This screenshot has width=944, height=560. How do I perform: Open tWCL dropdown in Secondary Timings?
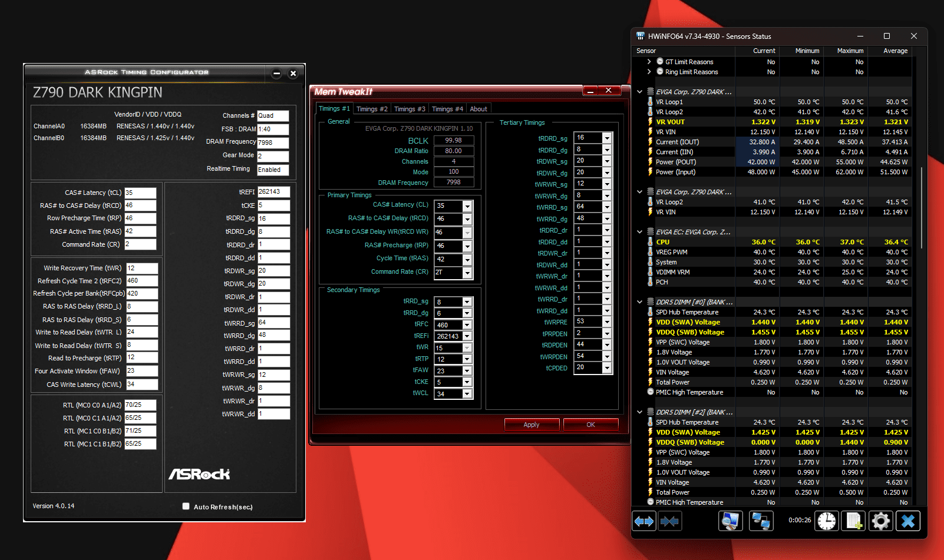point(467,394)
